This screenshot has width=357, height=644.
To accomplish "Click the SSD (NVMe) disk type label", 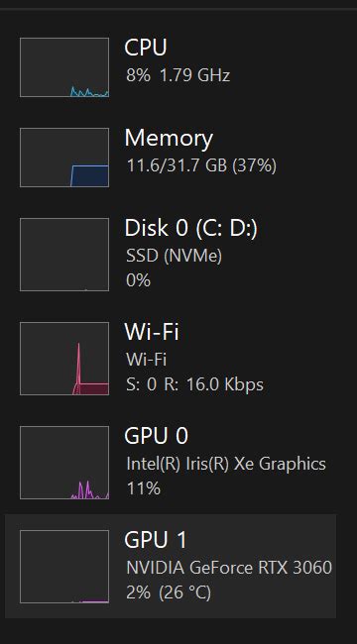I will click(x=174, y=257).
